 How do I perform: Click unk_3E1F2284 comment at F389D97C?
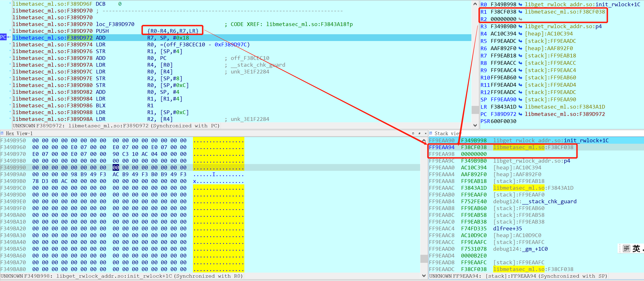(250, 72)
